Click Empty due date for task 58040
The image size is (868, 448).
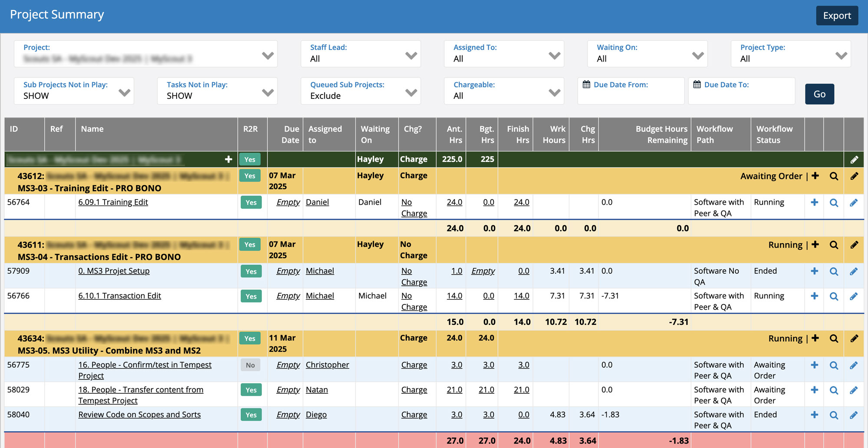pos(288,415)
